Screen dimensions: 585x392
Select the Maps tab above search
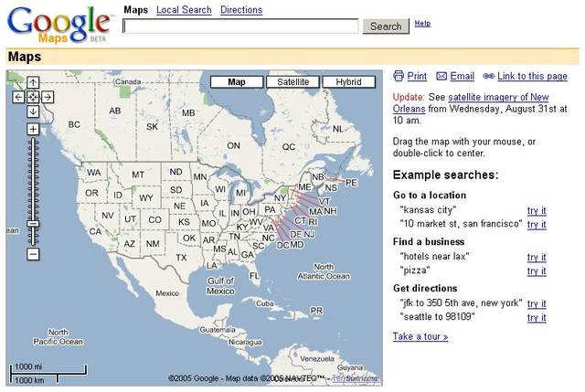[x=136, y=10]
